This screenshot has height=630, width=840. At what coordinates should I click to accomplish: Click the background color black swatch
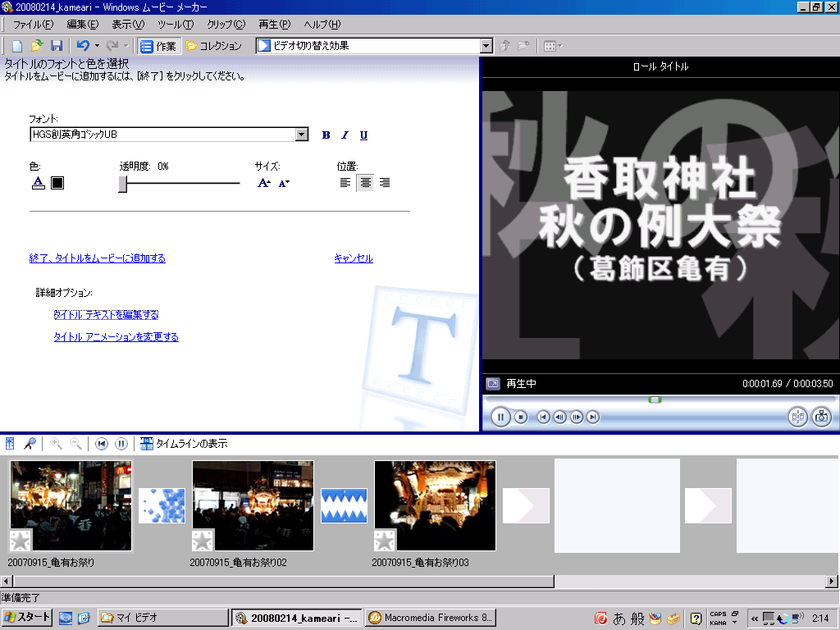click(x=57, y=183)
